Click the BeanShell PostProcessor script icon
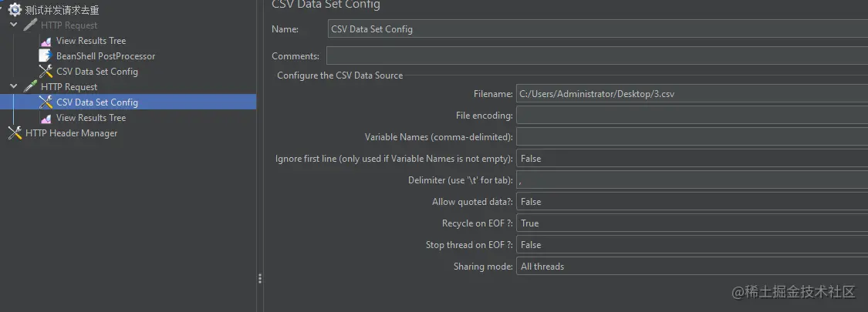Viewport: 868px width, 312px height. point(46,56)
